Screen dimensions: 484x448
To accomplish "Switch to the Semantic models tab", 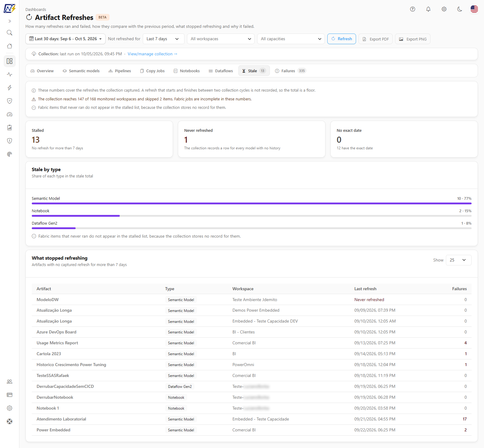I will click(x=81, y=71).
